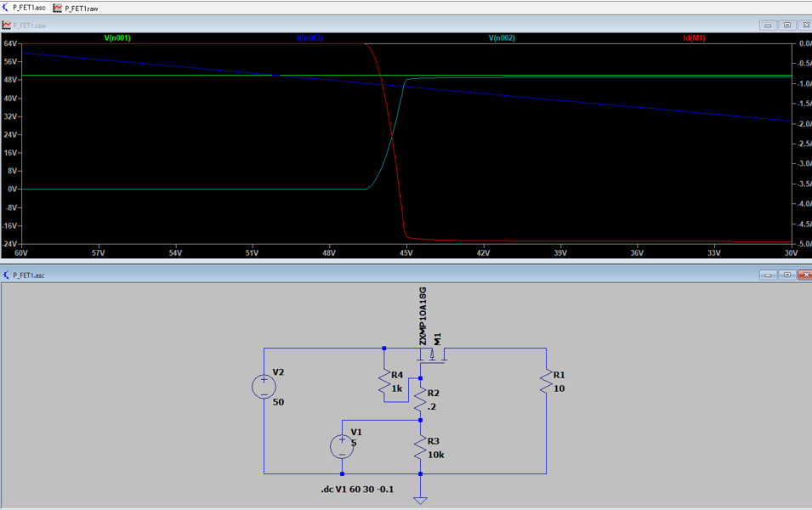Viewport: 812px width, 510px height.
Task: Minimize the P_FET1.asc schematic window
Action: pos(768,275)
